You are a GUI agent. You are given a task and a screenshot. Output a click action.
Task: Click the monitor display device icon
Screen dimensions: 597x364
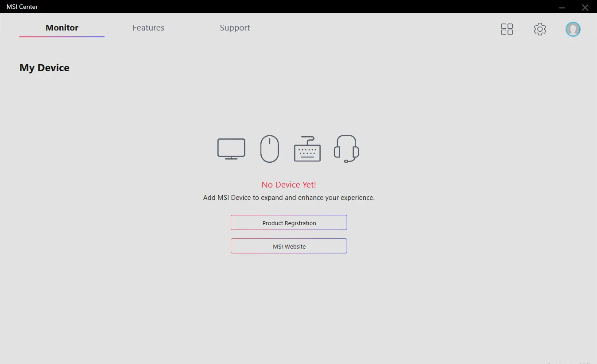click(231, 149)
